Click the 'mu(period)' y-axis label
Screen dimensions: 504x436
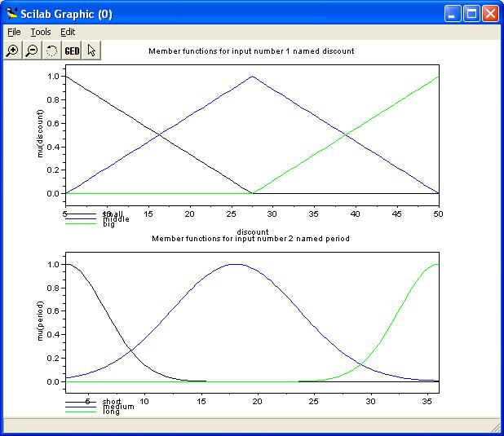(41, 324)
